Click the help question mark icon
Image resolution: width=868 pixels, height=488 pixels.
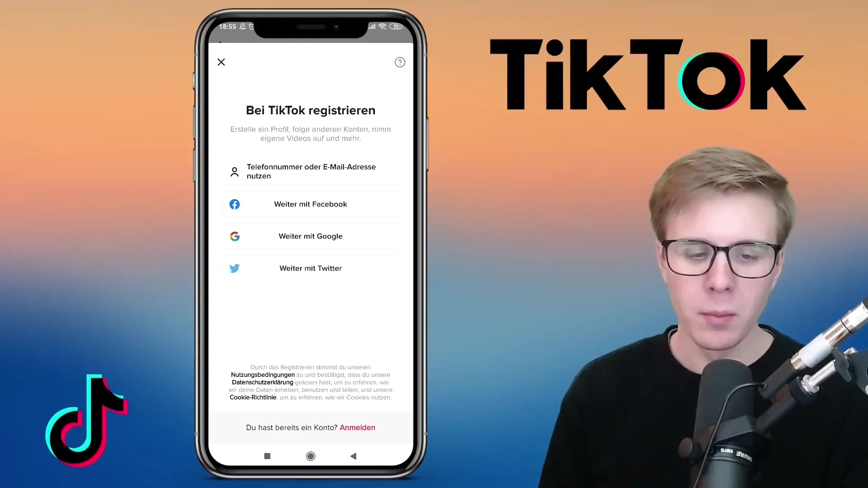pos(400,62)
